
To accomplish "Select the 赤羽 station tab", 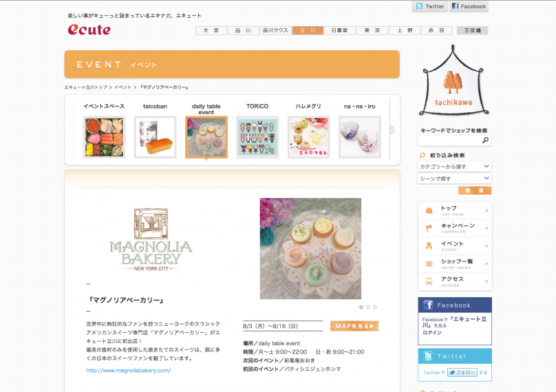I will [437, 30].
